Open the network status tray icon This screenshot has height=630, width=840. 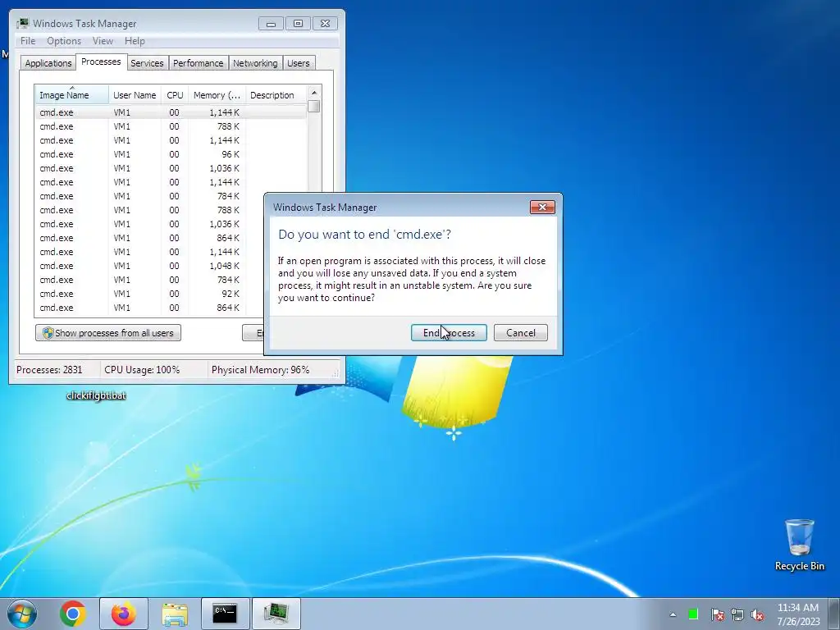point(737,614)
